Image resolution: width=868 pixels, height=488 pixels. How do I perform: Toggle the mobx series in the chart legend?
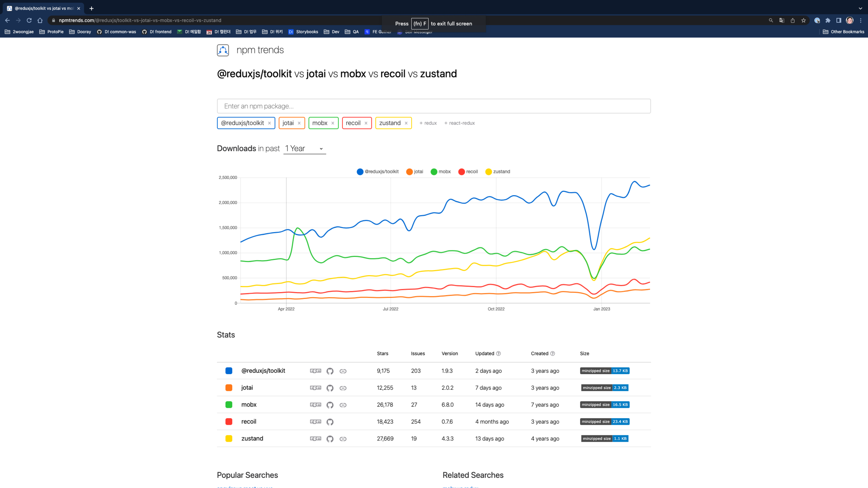pos(441,172)
